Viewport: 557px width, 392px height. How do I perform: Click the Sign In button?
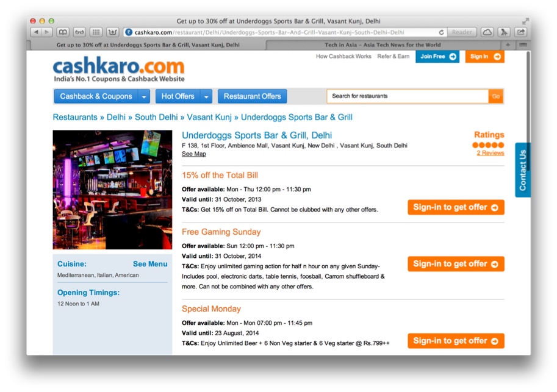(484, 57)
